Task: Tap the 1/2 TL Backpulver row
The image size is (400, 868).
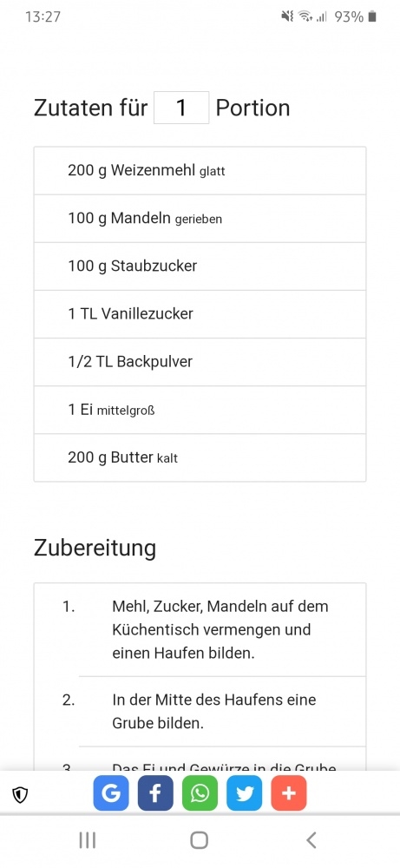Action: 200,361
